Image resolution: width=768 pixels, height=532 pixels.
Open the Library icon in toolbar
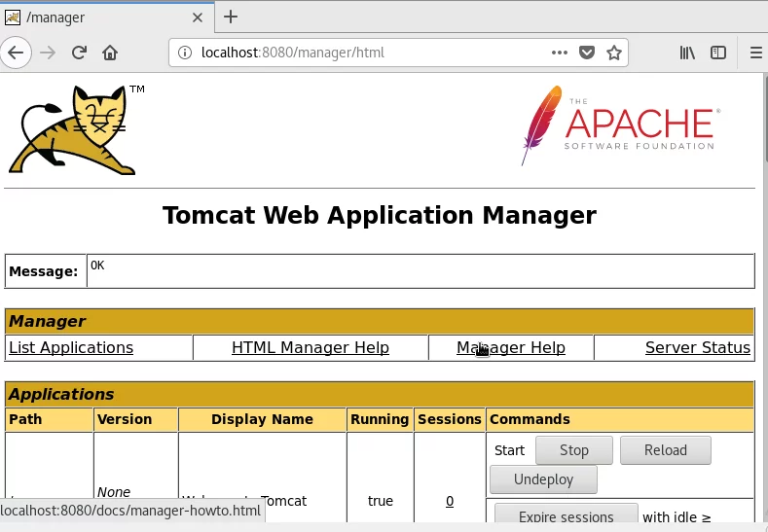(x=687, y=53)
